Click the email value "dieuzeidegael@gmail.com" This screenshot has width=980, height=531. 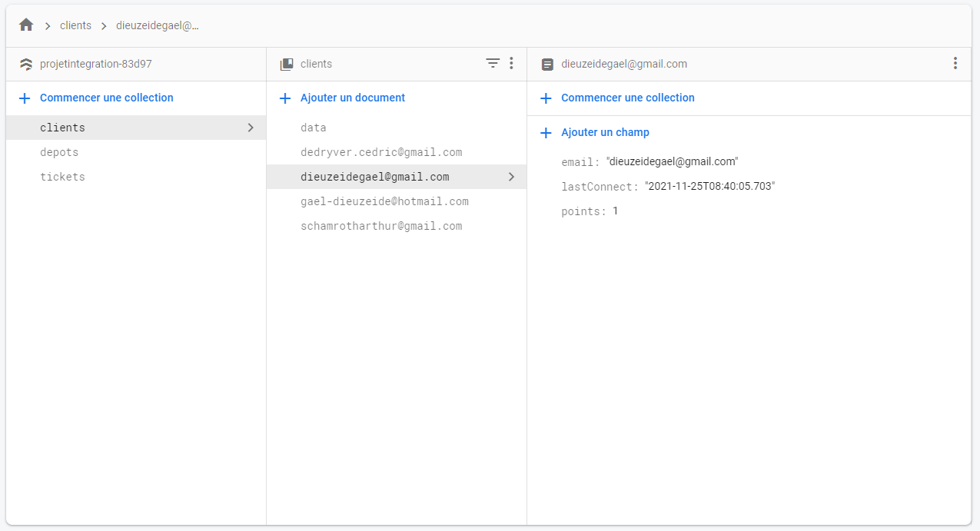click(x=673, y=161)
